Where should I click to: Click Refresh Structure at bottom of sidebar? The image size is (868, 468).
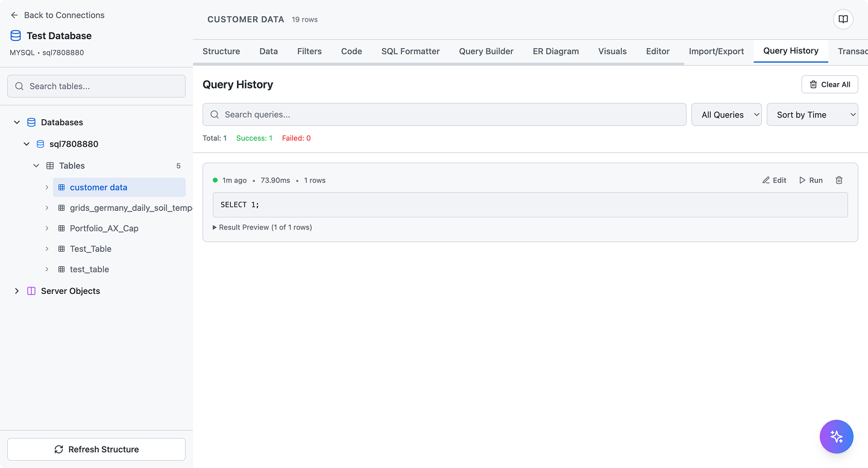(x=96, y=449)
